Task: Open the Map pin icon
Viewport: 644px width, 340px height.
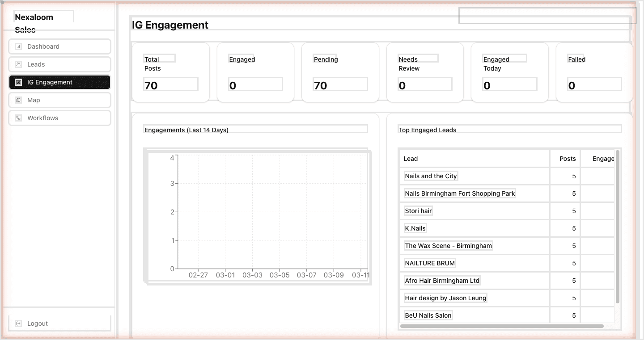Action: pyautogui.click(x=18, y=100)
